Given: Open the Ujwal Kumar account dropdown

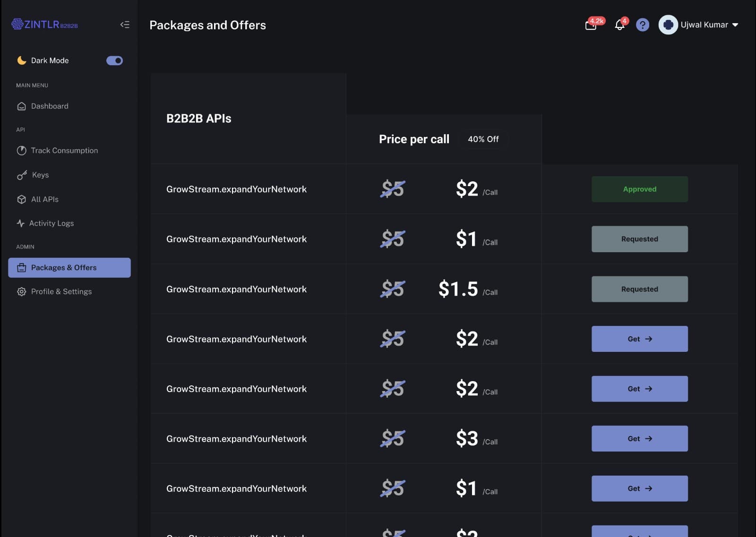Looking at the screenshot, I should [704, 25].
